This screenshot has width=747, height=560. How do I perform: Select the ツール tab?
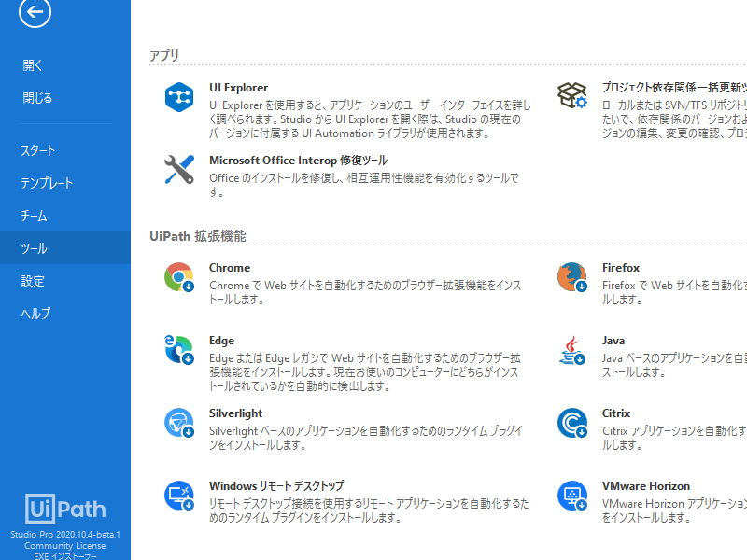tap(65, 247)
